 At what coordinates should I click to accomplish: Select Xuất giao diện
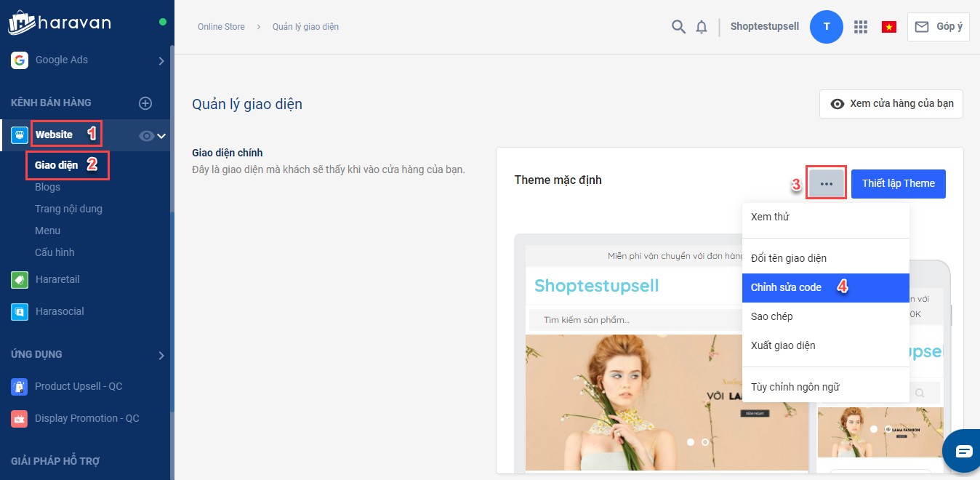pos(826,345)
